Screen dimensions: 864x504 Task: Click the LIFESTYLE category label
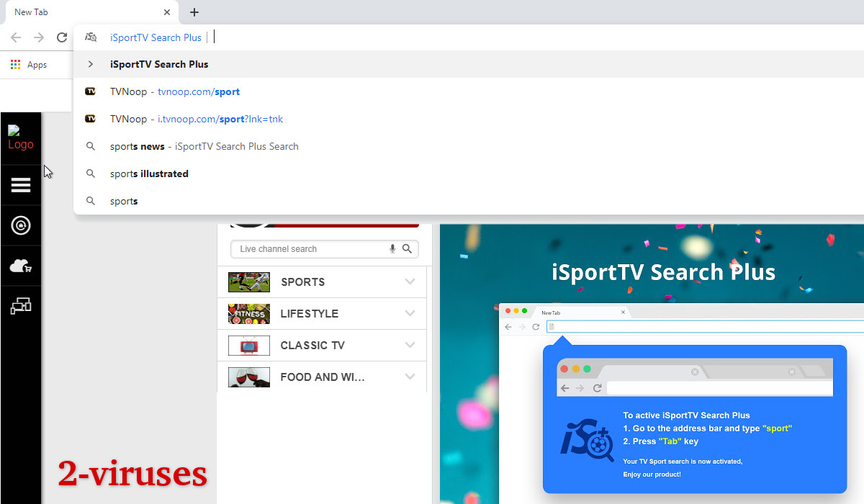(x=309, y=314)
